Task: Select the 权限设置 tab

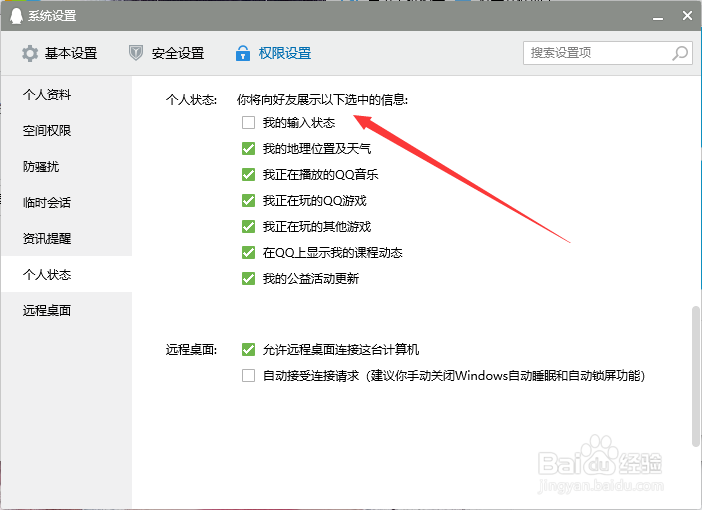Action: (274, 53)
